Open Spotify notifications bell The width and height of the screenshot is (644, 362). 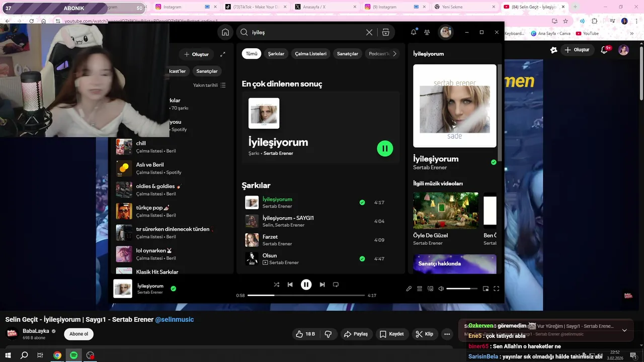pyautogui.click(x=414, y=32)
